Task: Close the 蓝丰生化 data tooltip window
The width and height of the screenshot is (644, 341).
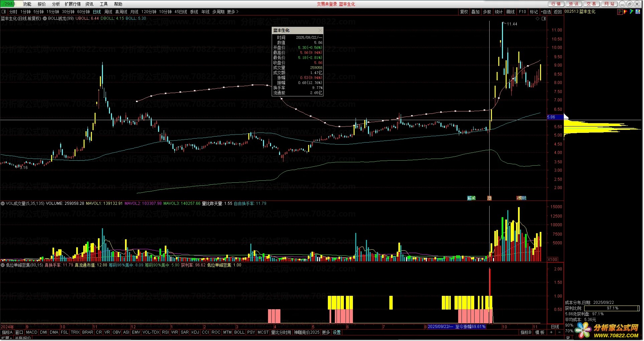Action: click(x=320, y=30)
